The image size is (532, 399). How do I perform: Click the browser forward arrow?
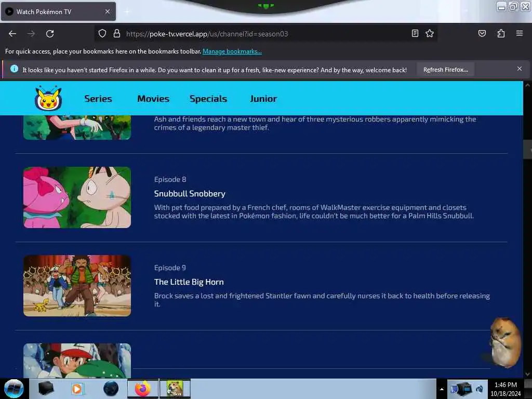[31, 34]
